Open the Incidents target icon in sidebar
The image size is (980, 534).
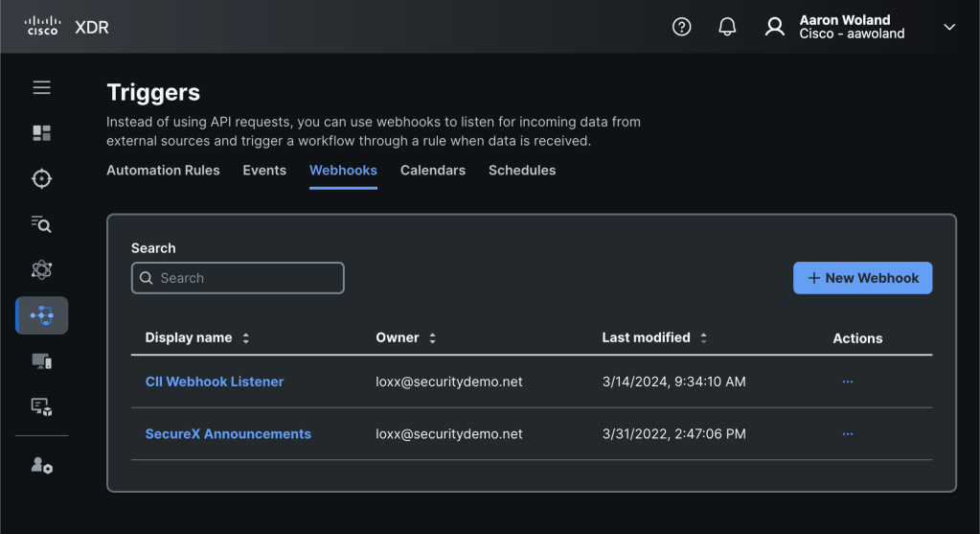pyautogui.click(x=41, y=178)
